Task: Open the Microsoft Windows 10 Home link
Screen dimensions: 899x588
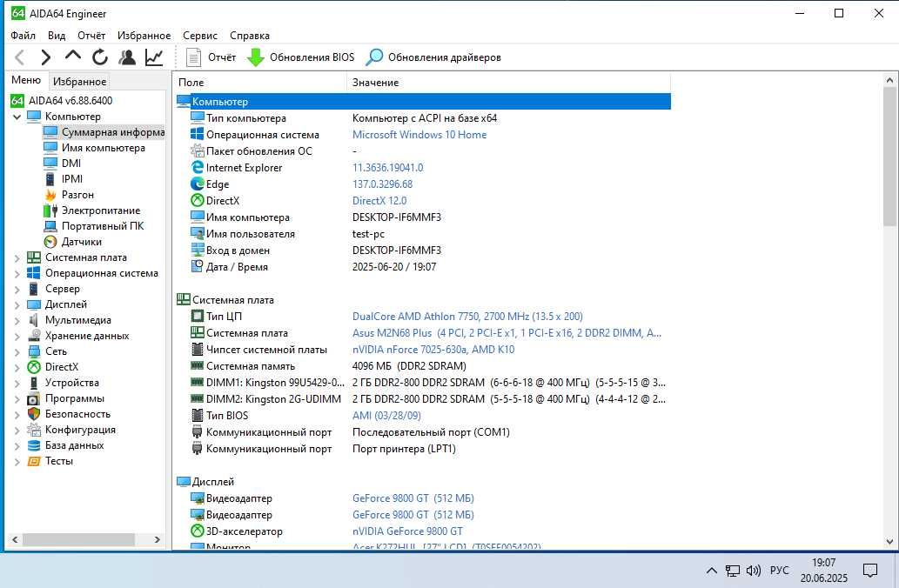Action: (419, 135)
